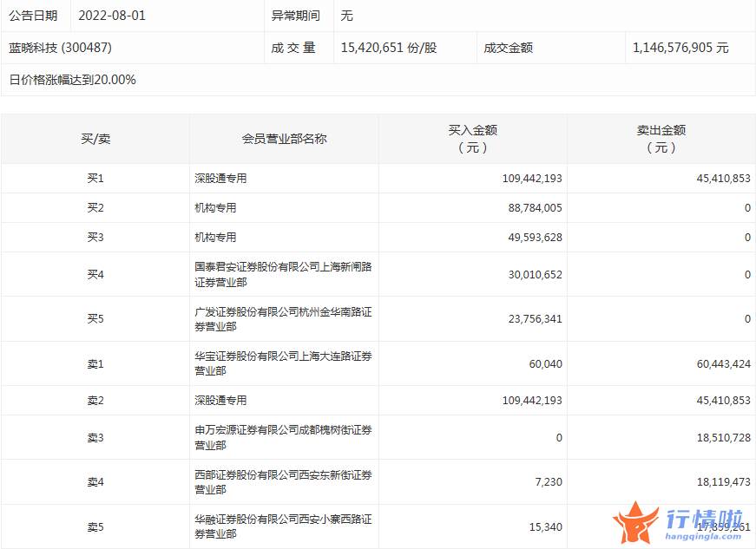This screenshot has width=756, height=549.
Task: Click 申万宏源证券 成都槐树街 branch name
Action: (284, 437)
